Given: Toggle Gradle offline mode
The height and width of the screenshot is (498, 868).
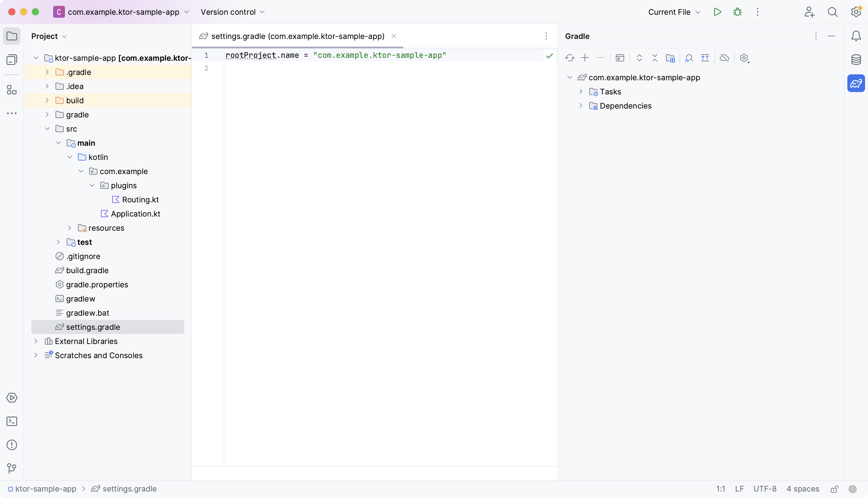Looking at the screenshot, I should pos(725,58).
